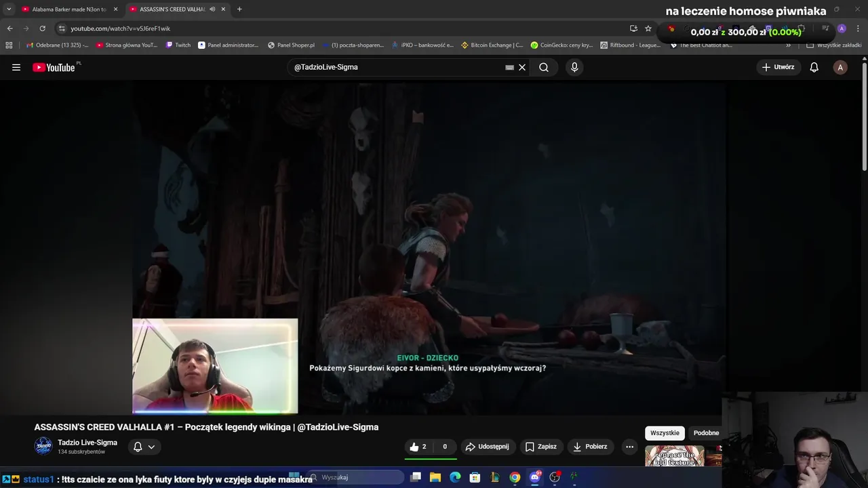The image size is (868, 488).
Task: Select the Wszystkie filter chip
Action: 665,433
